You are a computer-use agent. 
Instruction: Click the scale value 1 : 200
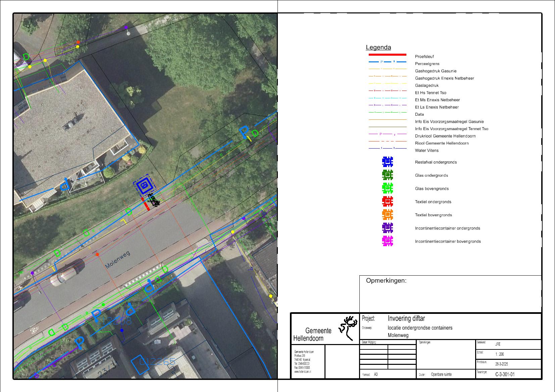[x=499, y=354]
